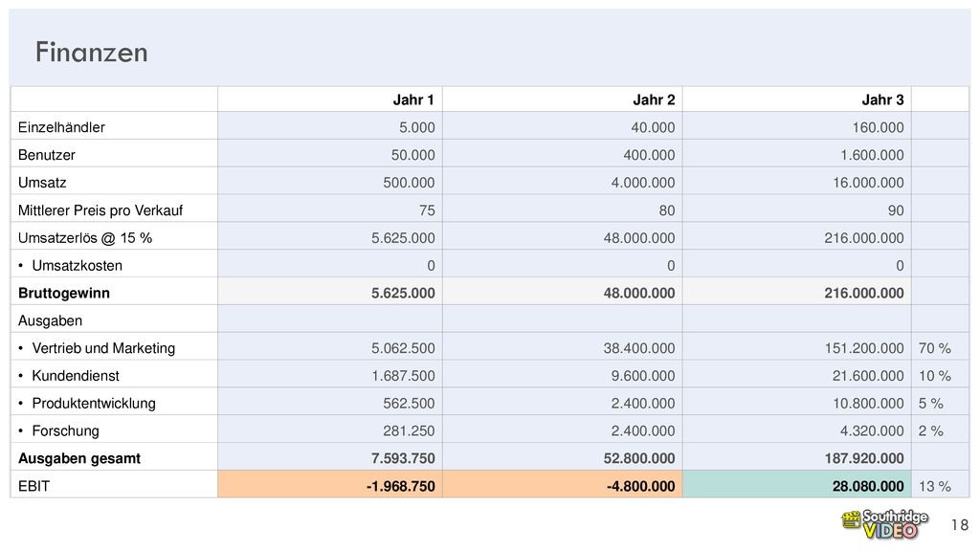Select the Jahr 1 column header
The height and width of the screenshot is (551, 980).
413,99
